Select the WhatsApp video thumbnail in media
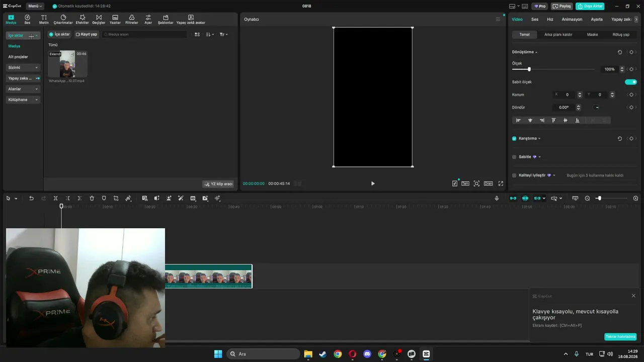This screenshot has height=362, width=644. point(67,64)
